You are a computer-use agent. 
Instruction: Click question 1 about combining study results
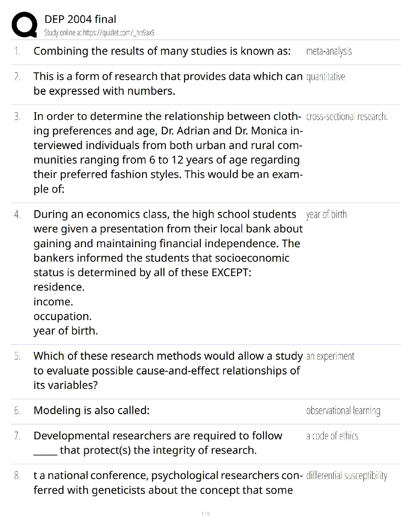[x=162, y=51]
